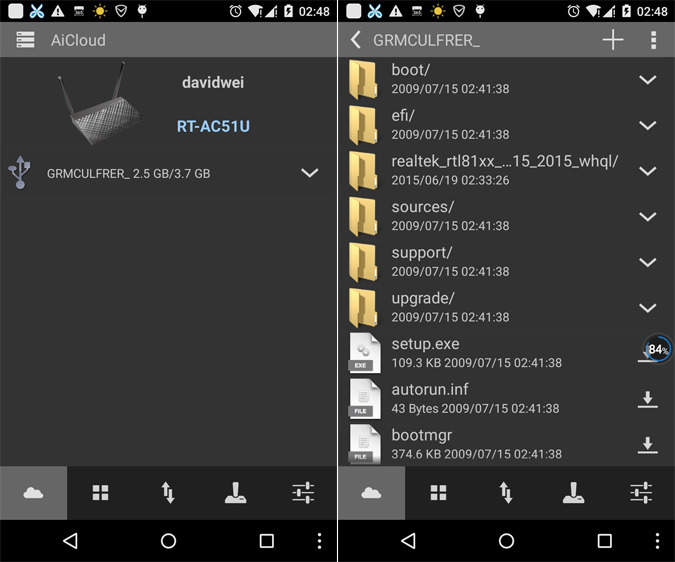Tap the USB drive icon for GRMCULFRER_
675x562 pixels.
coord(20,173)
